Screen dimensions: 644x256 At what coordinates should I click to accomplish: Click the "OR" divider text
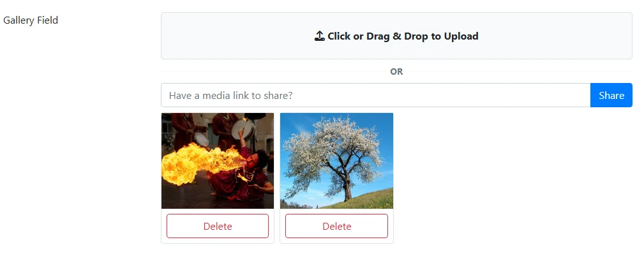tap(396, 72)
